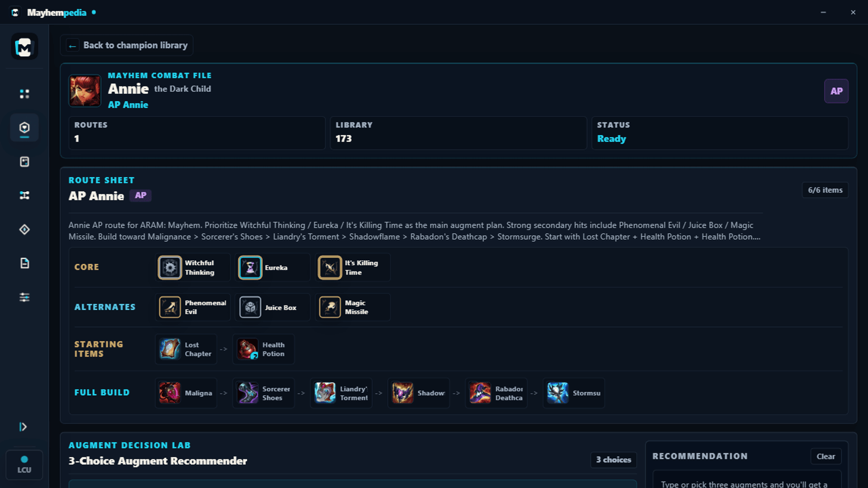Click the Sorcerer's Shoes item icon

tap(247, 393)
